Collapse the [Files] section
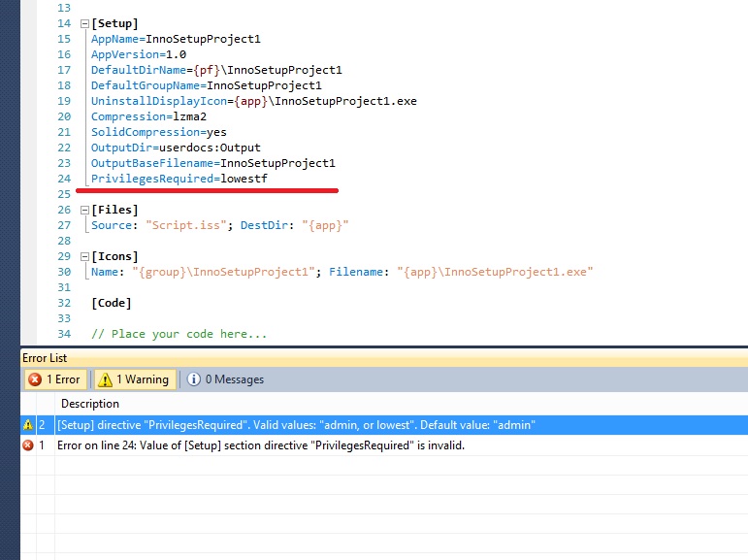Image resolution: width=748 pixels, height=560 pixels. coord(85,210)
